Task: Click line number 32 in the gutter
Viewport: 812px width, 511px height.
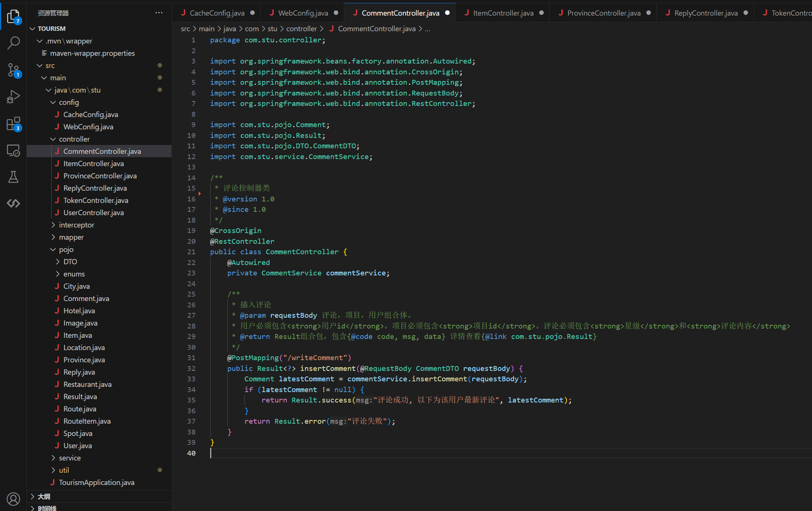Action: 191,368
